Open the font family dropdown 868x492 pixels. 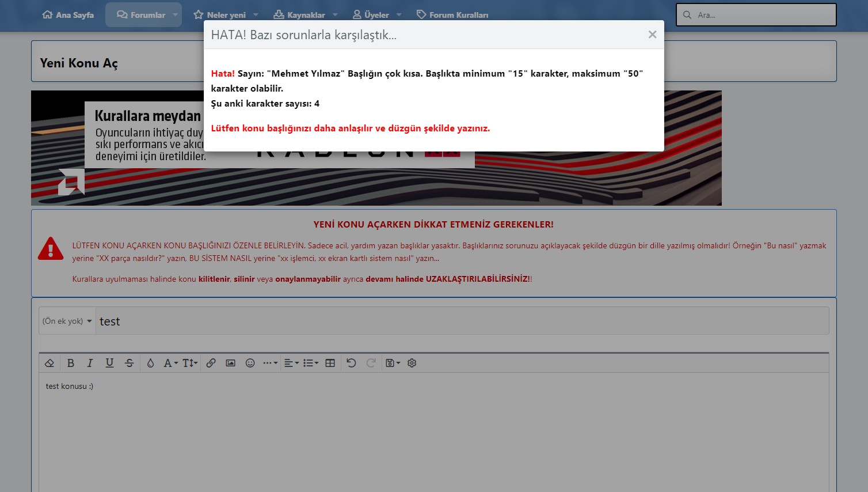coord(171,363)
